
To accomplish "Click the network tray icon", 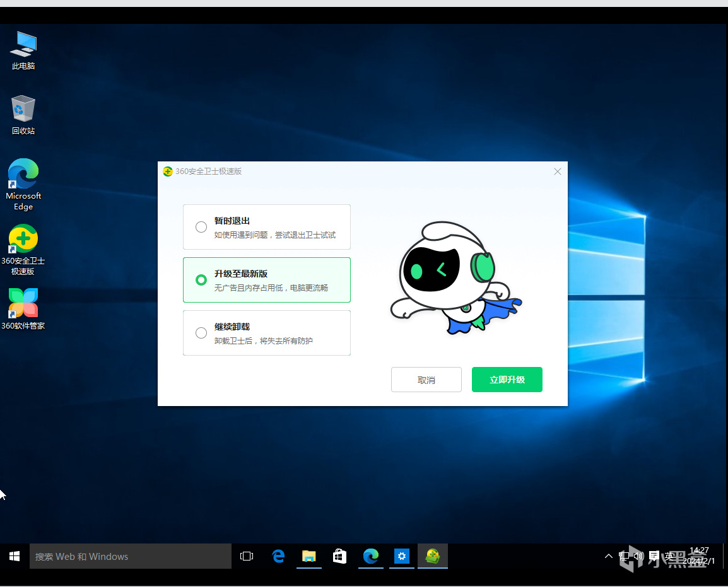I will (623, 556).
